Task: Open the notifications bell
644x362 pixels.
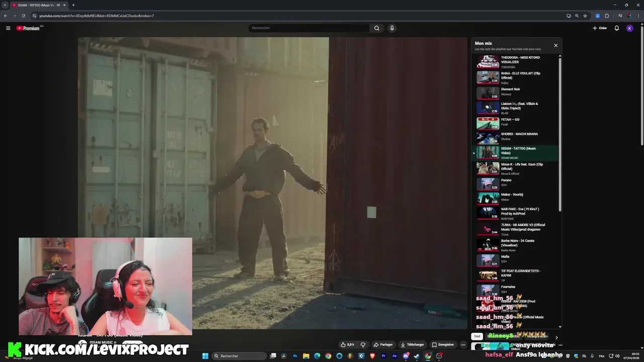Action: 616,28
